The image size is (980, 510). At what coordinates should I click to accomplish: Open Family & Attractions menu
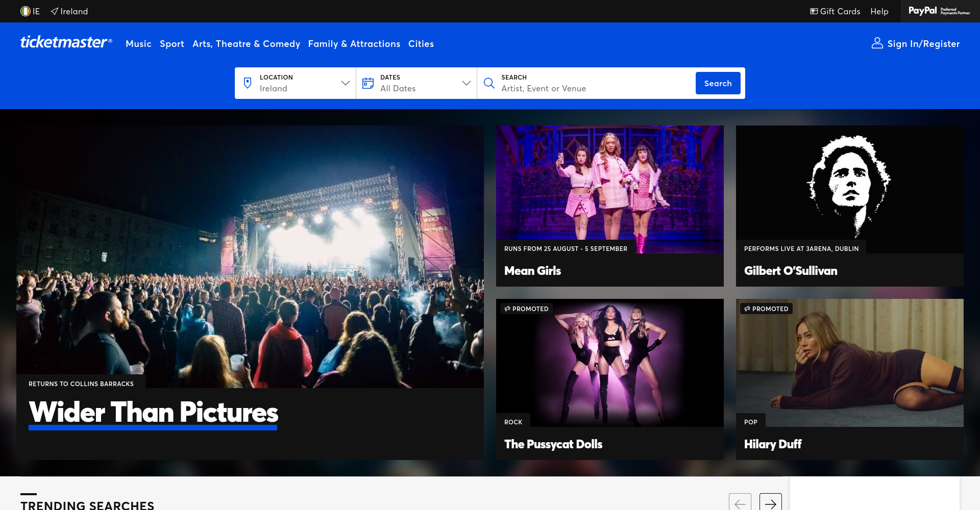click(x=354, y=44)
